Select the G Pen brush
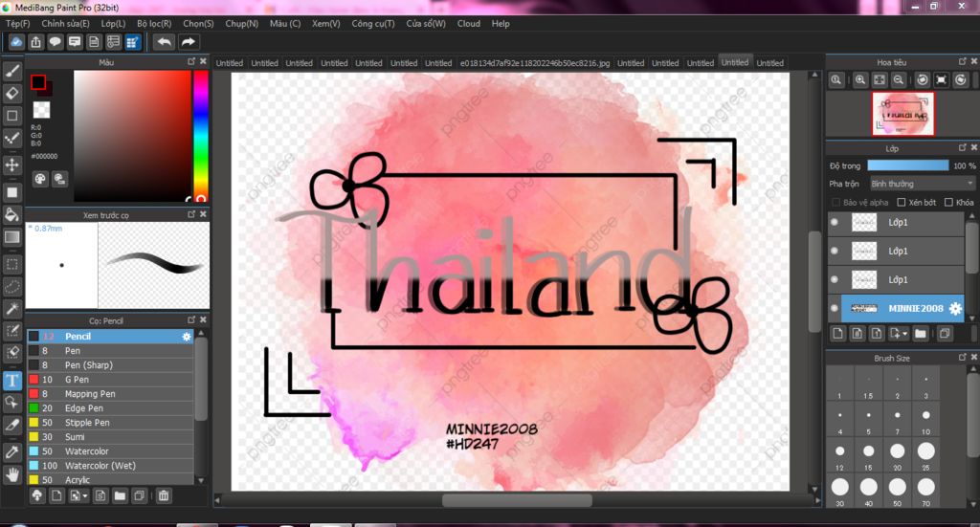Image resolution: width=980 pixels, height=527 pixels. pyautogui.click(x=110, y=380)
